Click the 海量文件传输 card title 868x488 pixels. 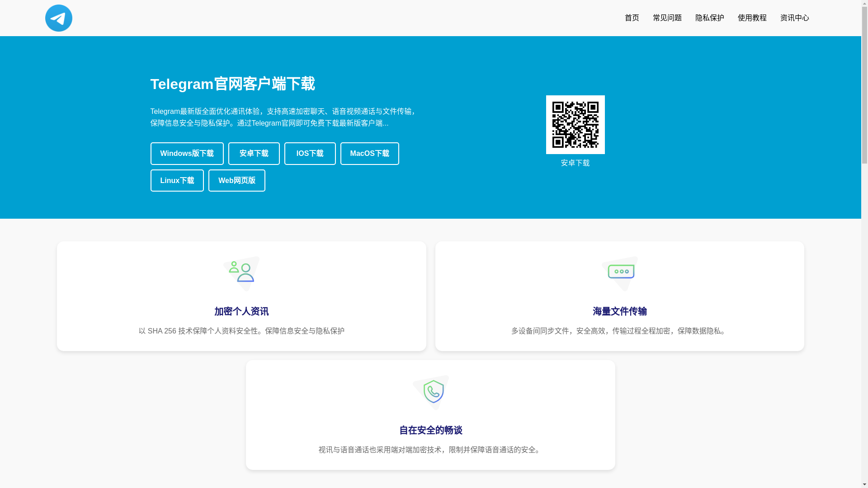coord(620,311)
